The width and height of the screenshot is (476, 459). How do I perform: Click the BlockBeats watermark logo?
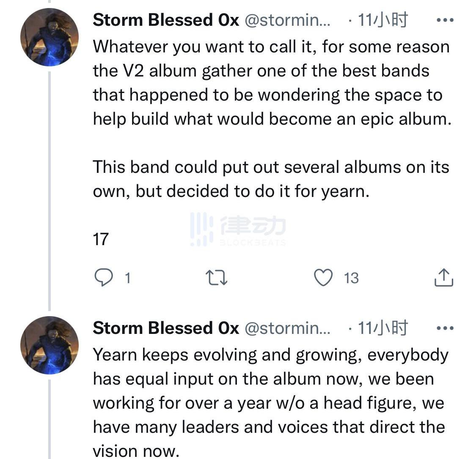point(238,229)
